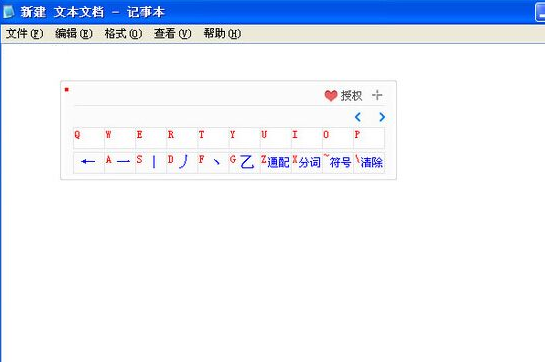
Task: Go to previous candidate page arrow
Action: point(358,117)
